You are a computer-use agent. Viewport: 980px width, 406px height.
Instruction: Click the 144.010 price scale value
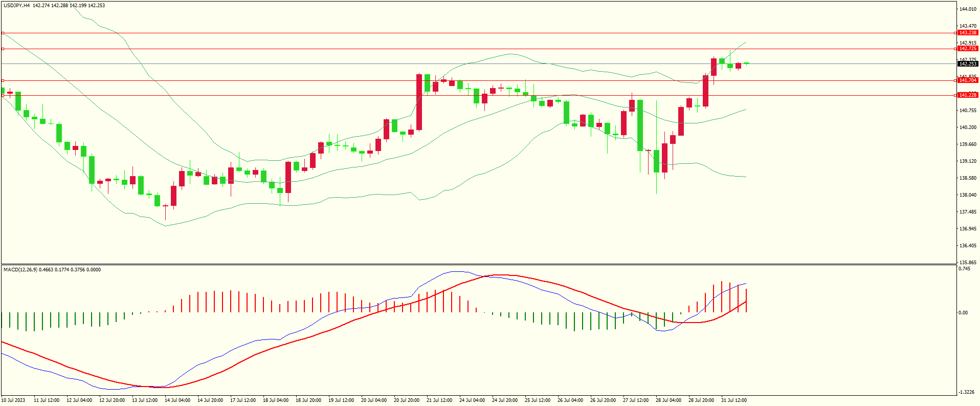(968, 9)
